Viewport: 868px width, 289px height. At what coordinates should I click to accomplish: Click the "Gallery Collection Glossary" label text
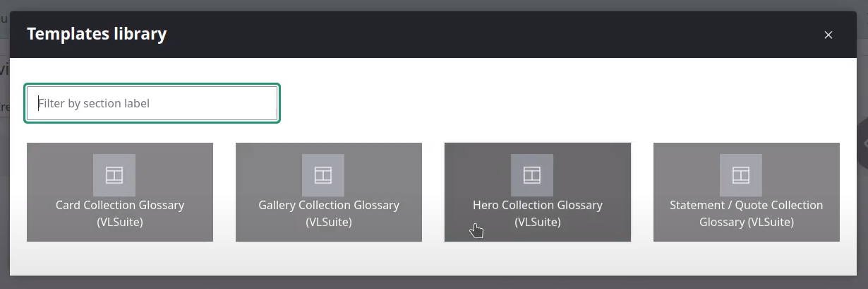[x=329, y=205]
